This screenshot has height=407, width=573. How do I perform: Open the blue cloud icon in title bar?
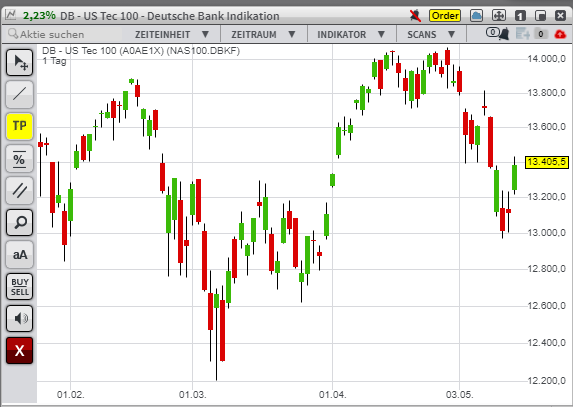point(476,16)
